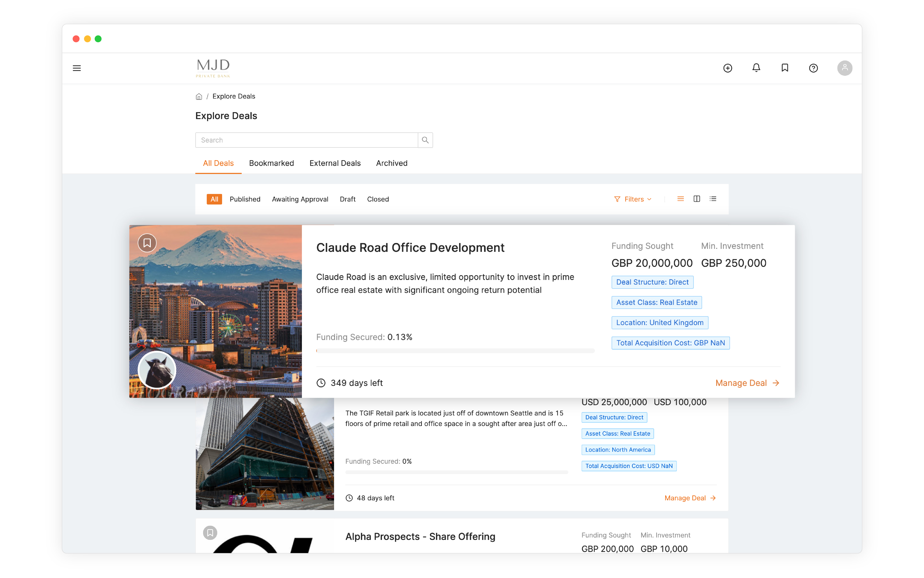Open the Bookmarked deals section
This screenshot has width=924, height=578.
(271, 163)
